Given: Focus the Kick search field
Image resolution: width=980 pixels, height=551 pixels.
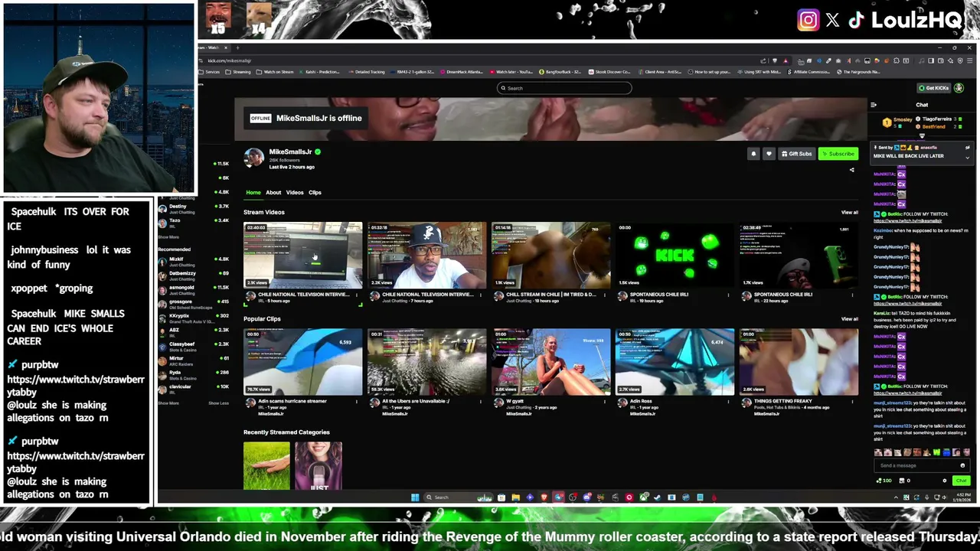Looking at the screenshot, I should pyautogui.click(x=564, y=88).
